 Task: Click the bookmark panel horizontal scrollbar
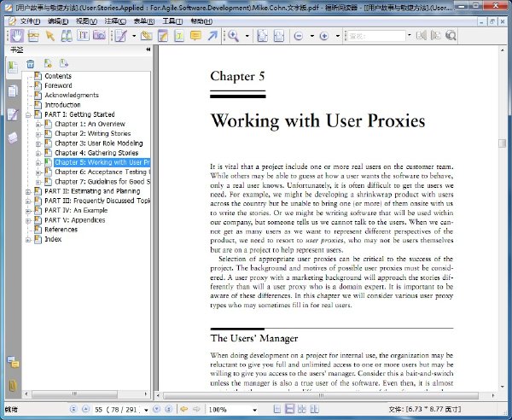tap(75, 394)
